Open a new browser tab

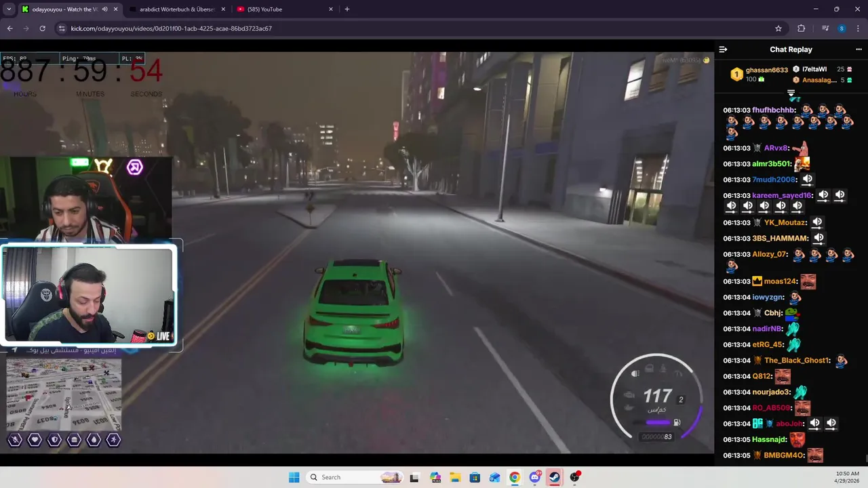tap(347, 9)
